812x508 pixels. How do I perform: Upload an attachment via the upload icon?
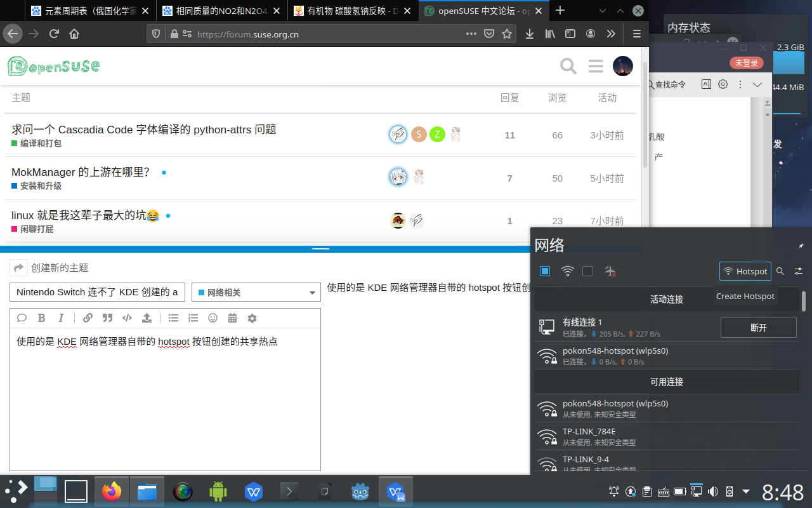click(x=147, y=317)
